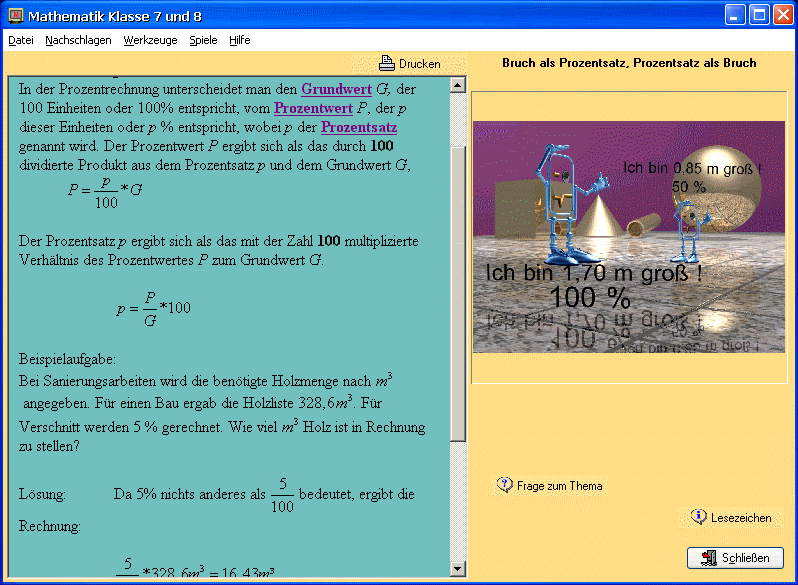Open the Spiele menu
Image resolution: width=798 pixels, height=585 pixels.
[x=203, y=40]
